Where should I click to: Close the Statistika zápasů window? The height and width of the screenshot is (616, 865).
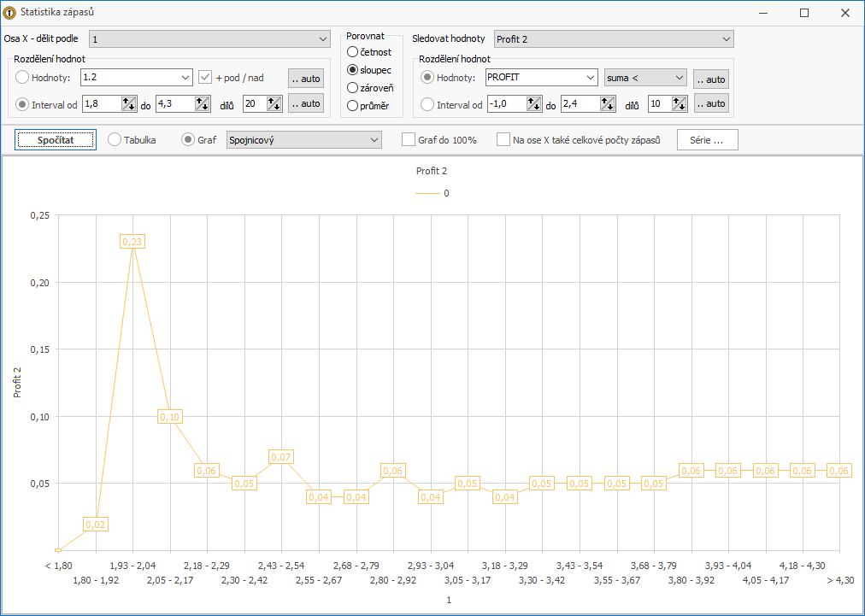click(845, 13)
